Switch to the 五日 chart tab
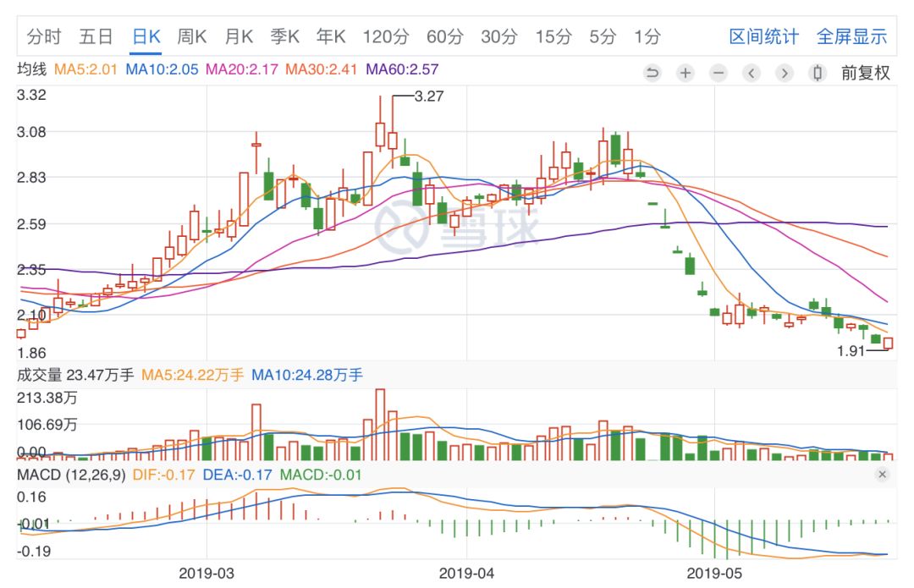The width and height of the screenshot is (914, 588). [96, 36]
